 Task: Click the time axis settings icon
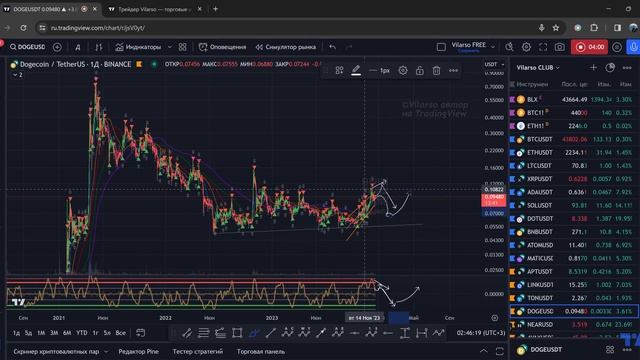click(x=495, y=318)
